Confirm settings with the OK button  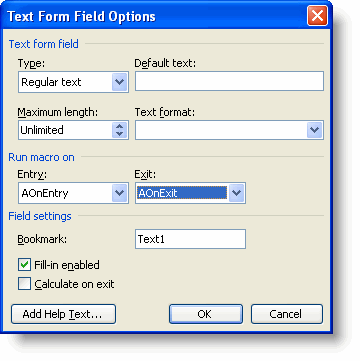click(206, 314)
